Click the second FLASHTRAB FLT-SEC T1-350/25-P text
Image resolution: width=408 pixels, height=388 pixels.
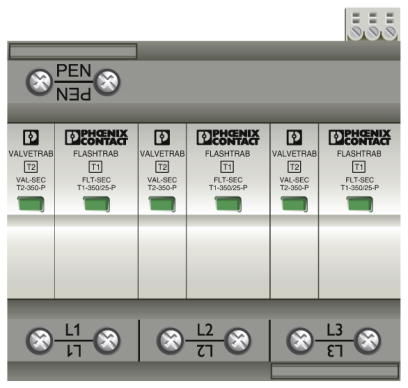pos(228,184)
